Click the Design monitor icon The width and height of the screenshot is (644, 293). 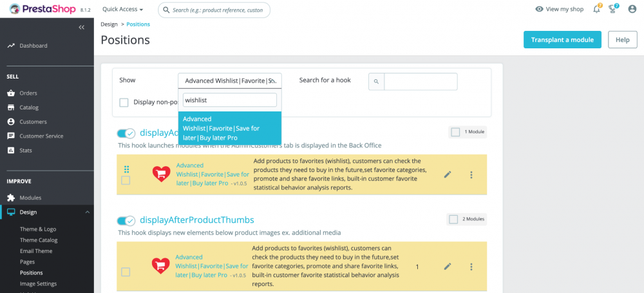[11, 213]
